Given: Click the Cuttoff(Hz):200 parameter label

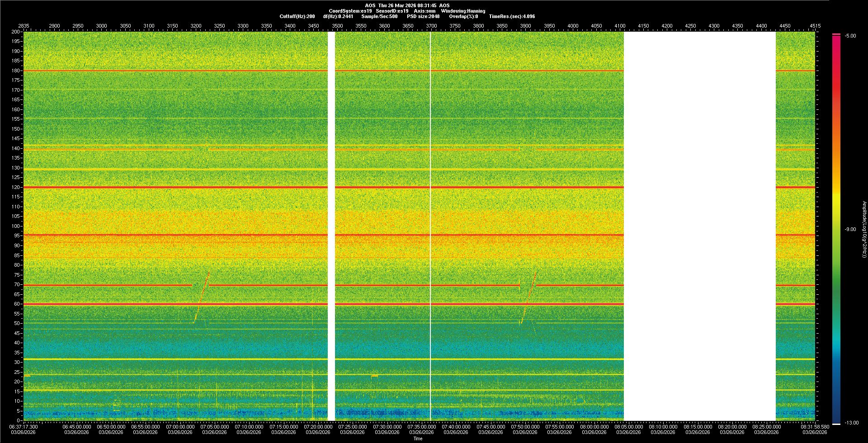Looking at the screenshot, I should 297,16.
